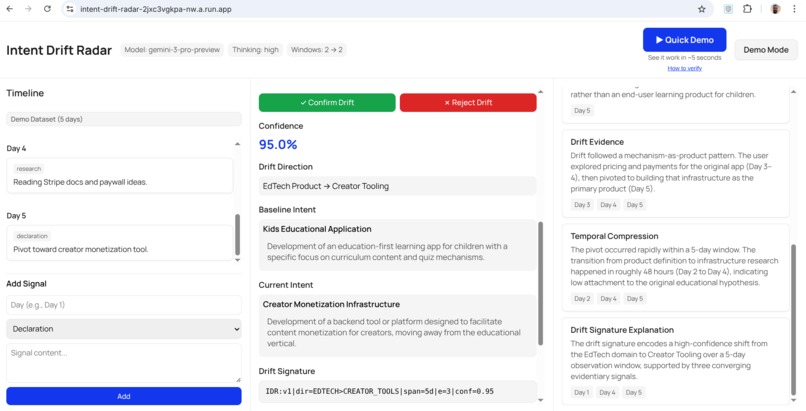Add the new signal with Add button
Image resolution: width=806 pixels, height=411 pixels.
(123, 396)
